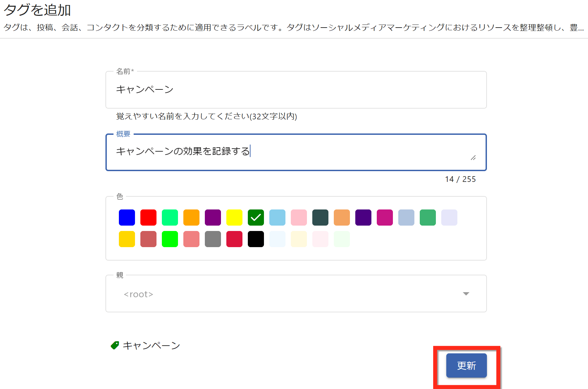Image resolution: width=588 pixels, height=389 pixels.
Task: Select the indigo color swatch
Action: 363,218
